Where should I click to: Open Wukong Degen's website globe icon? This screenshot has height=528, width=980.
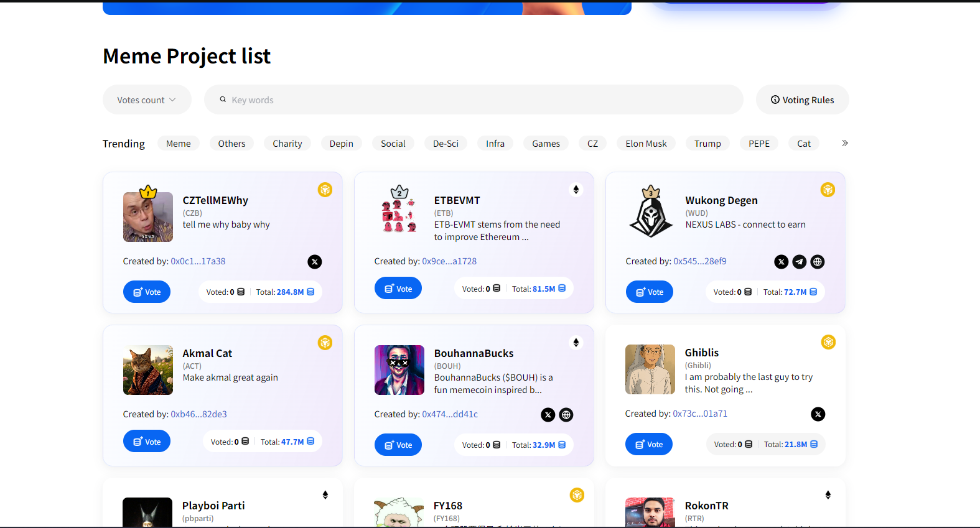[x=818, y=262]
